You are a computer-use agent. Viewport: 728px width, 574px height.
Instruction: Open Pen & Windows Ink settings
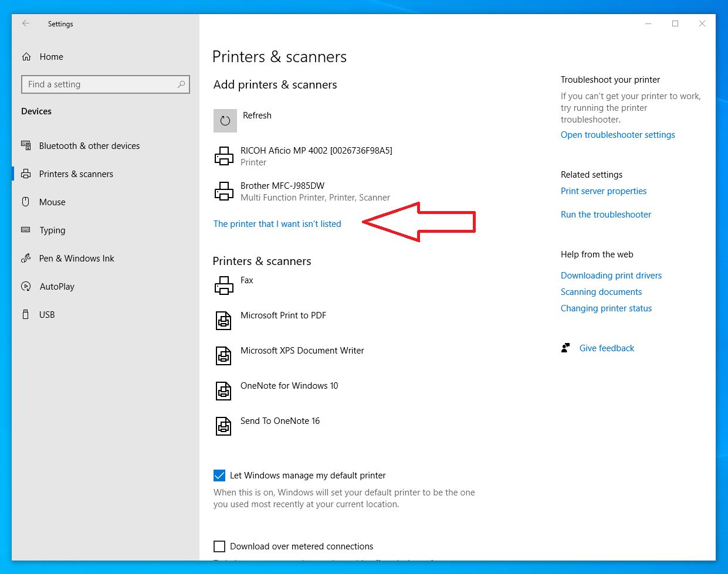76,259
